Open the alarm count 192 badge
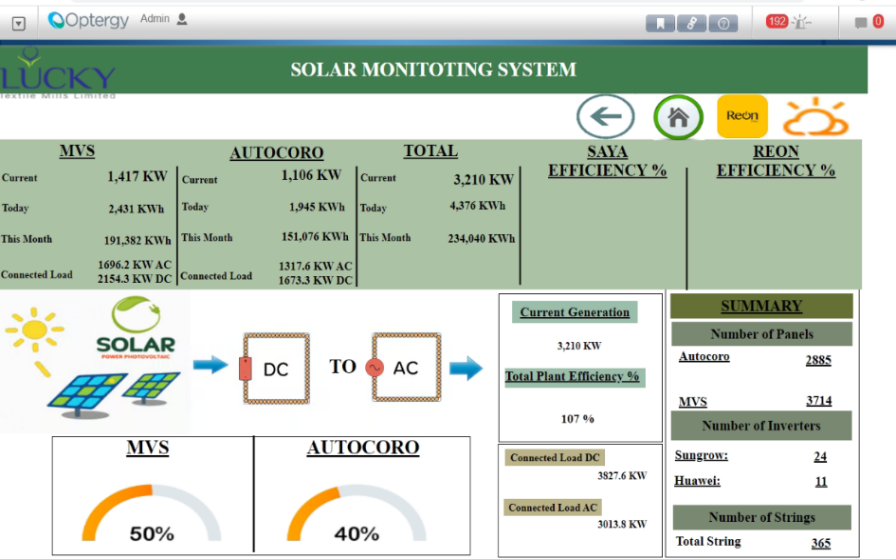Viewport: 896px width, 559px height. point(777,22)
